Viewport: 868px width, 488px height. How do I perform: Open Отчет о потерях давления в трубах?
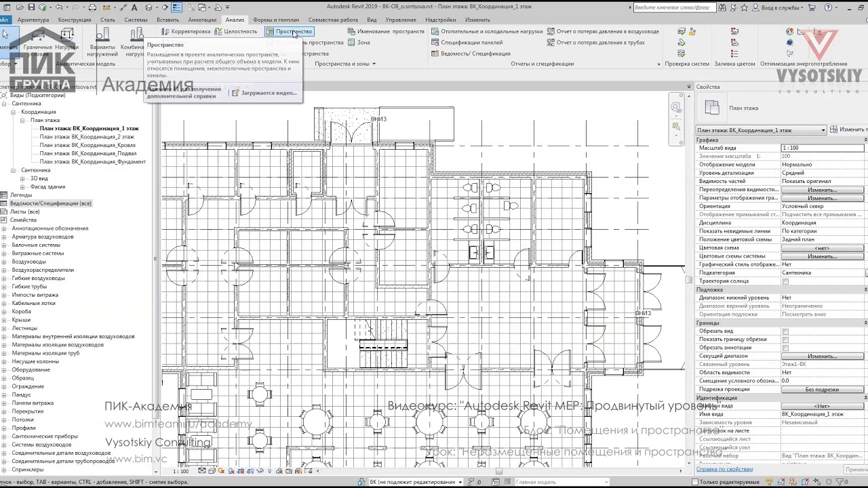pyautogui.click(x=595, y=43)
